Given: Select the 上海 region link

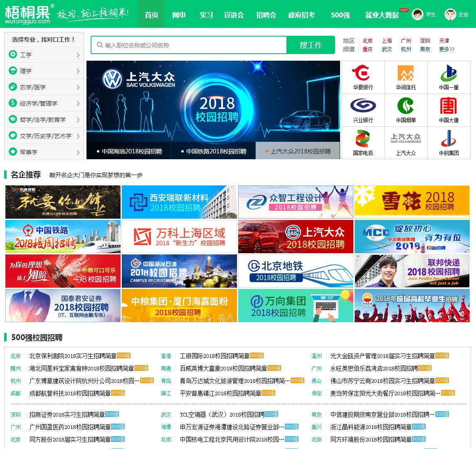Looking at the screenshot, I should (387, 41).
